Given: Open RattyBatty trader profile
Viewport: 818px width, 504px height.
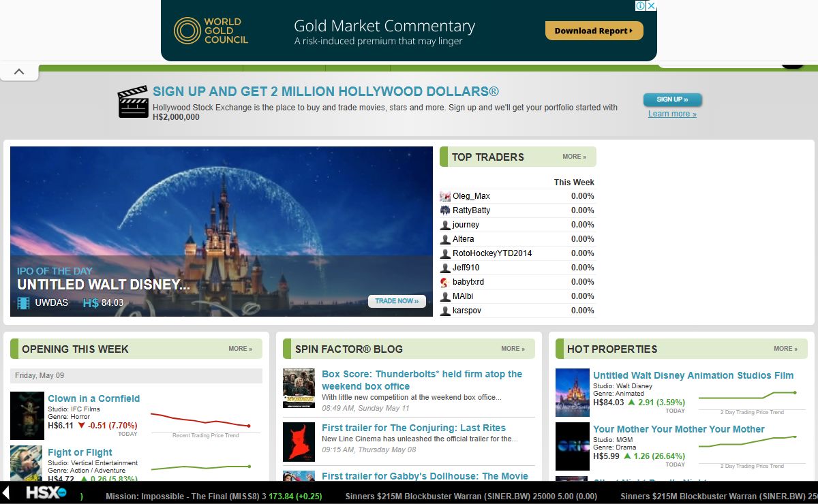Looking at the screenshot, I should click(471, 210).
